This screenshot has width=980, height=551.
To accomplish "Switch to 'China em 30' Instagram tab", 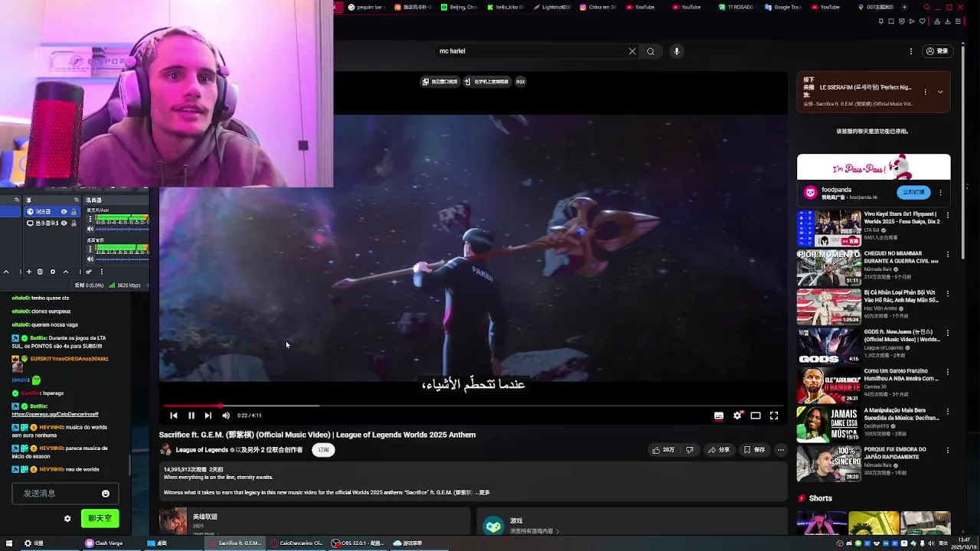I will click(x=599, y=7).
